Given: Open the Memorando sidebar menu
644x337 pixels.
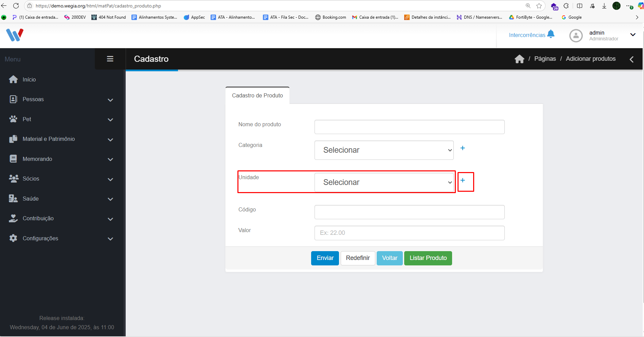Looking at the screenshot, I should pos(63,159).
